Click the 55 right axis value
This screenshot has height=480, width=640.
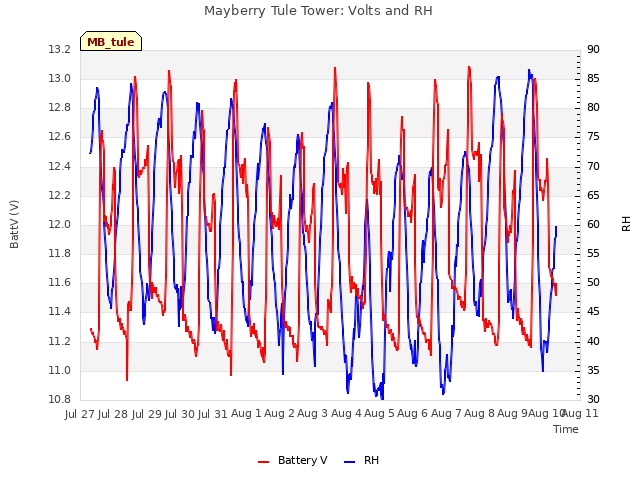coord(593,253)
